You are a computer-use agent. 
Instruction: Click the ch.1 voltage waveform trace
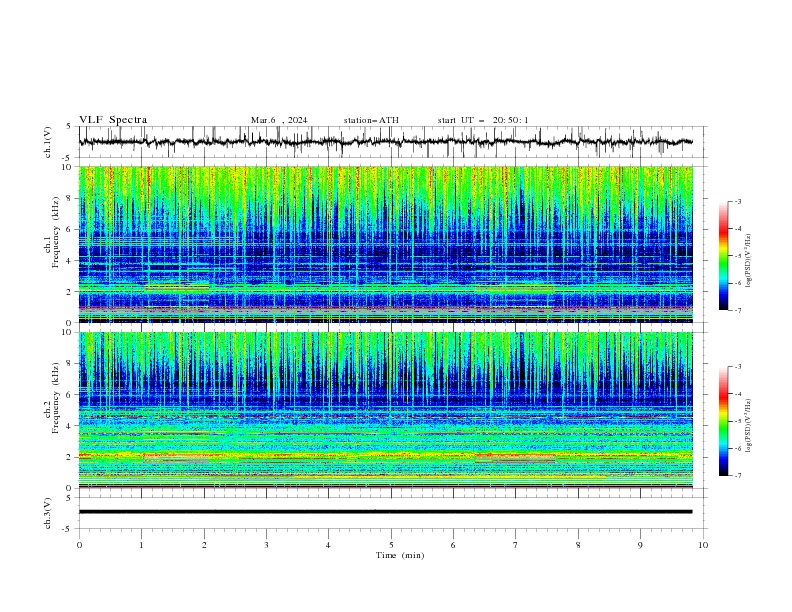(x=385, y=142)
